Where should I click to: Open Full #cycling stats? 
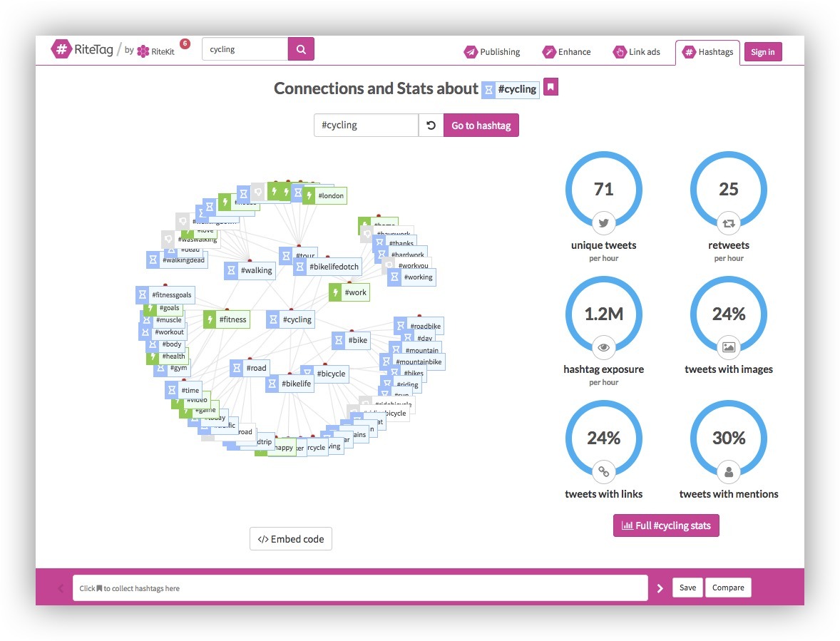pyautogui.click(x=666, y=525)
